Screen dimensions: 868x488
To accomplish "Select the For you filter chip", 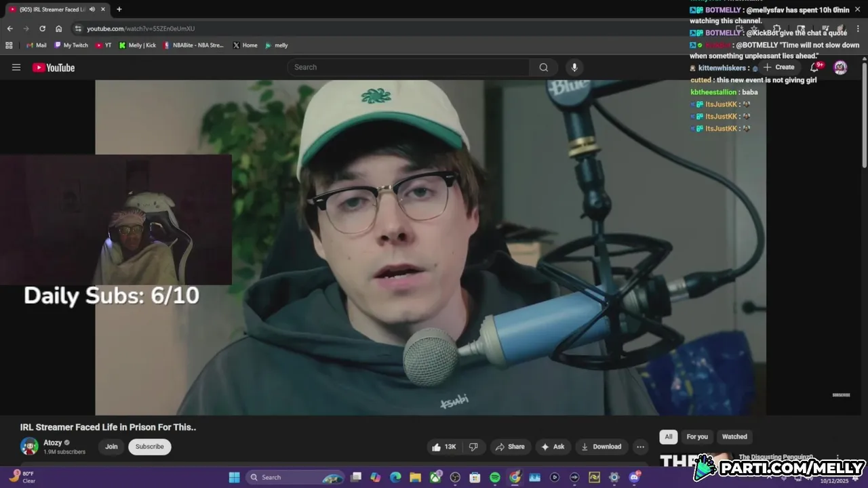I will click(697, 436).
